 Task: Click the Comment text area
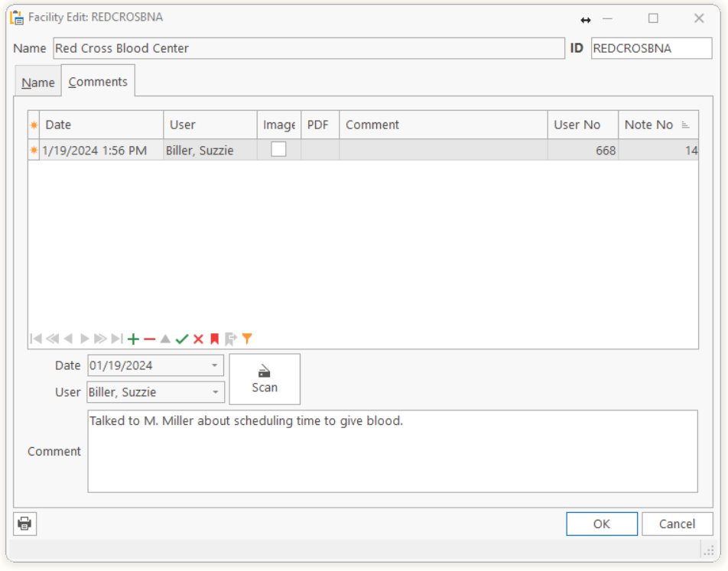coord(393,451)
